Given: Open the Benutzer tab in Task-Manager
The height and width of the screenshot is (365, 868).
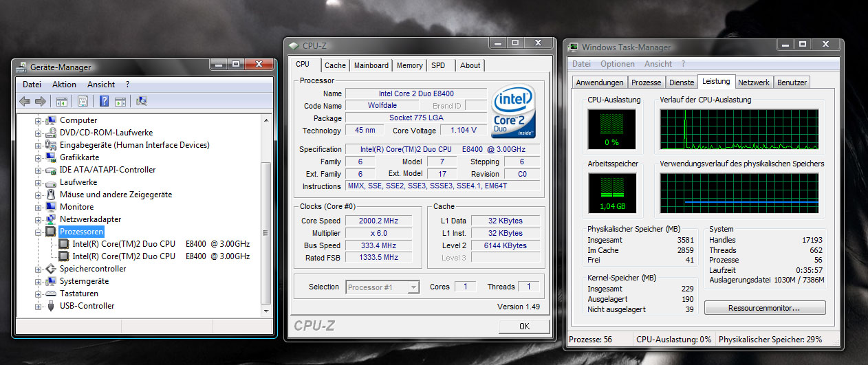Looking at the screenshot, I should coord(792,82).
